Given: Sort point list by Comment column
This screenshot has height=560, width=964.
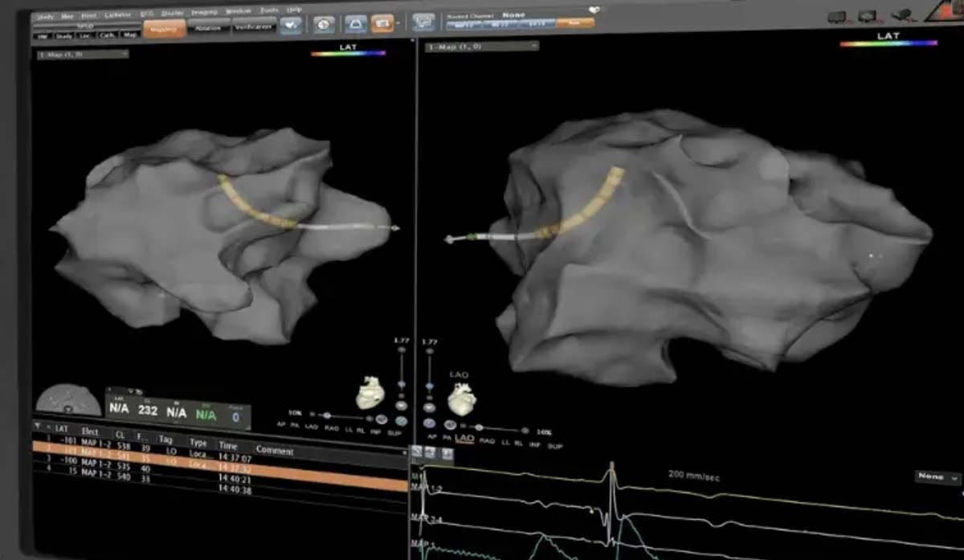Looking at the screenshot, I should (276, 450).
